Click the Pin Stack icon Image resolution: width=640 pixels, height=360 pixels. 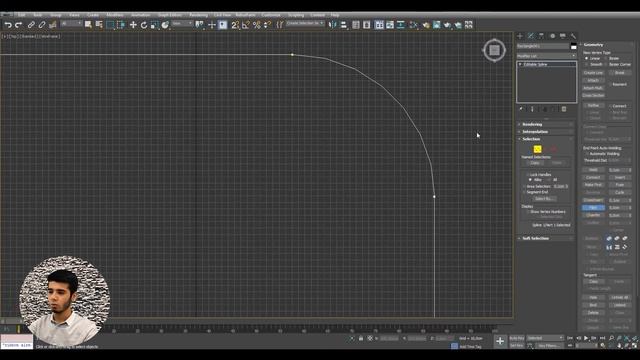pyautogui.click(x=521, y=109)
